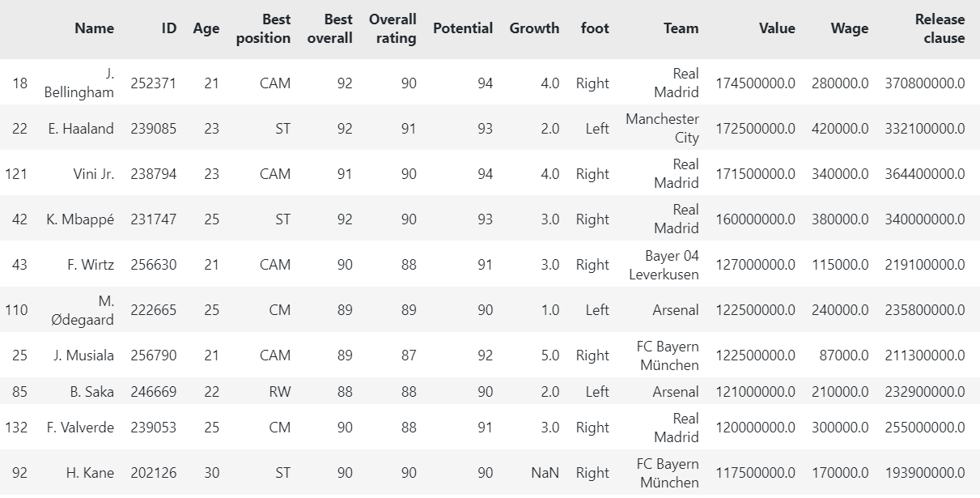The image size is (980, 498).
Task: Select H. Kane's age value 30
Action: pos(211,473)
